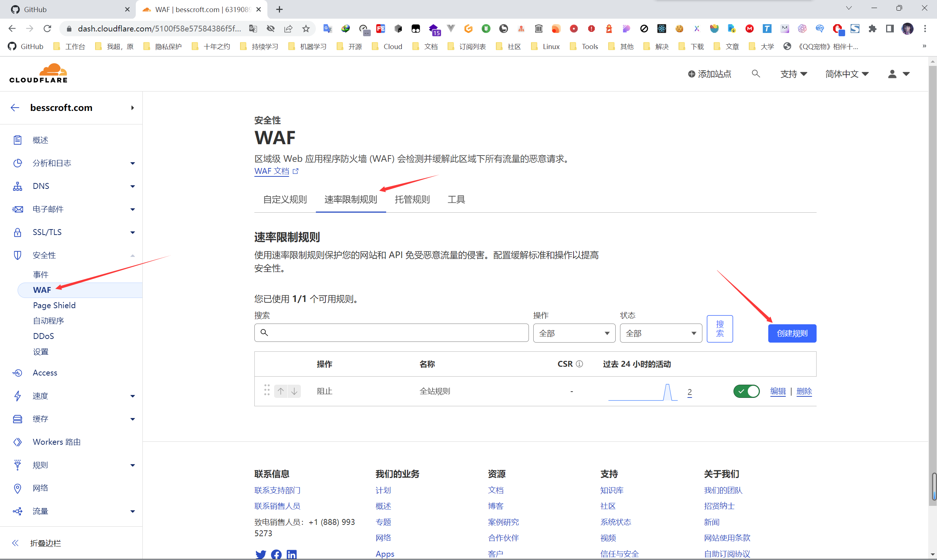
Task: Open the 网络 network sidebar item
Action: click(40, 488)
